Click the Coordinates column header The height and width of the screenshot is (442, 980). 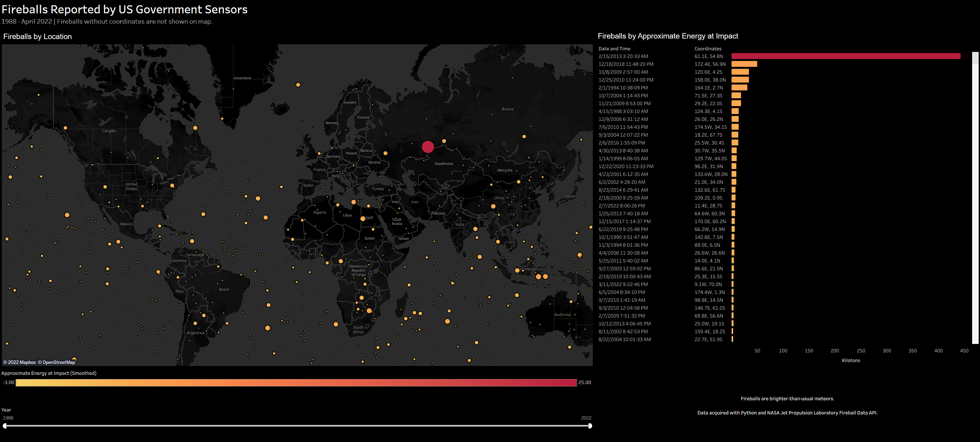coord(708,49)
